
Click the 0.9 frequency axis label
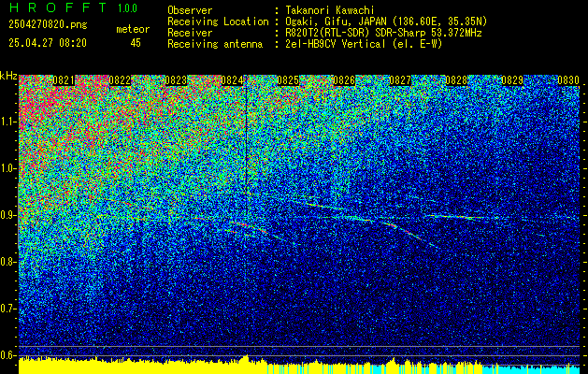(x=8, y=215)
